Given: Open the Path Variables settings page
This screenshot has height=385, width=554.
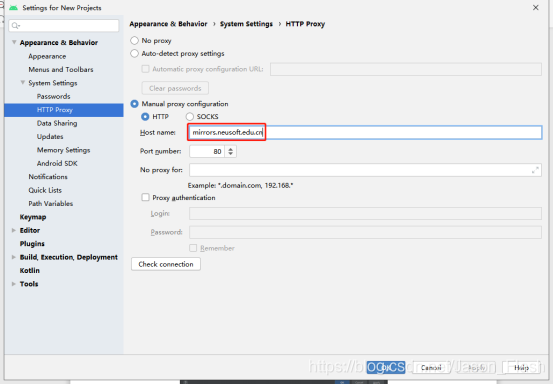Looking at the screenshot, I should coord(51,203).
